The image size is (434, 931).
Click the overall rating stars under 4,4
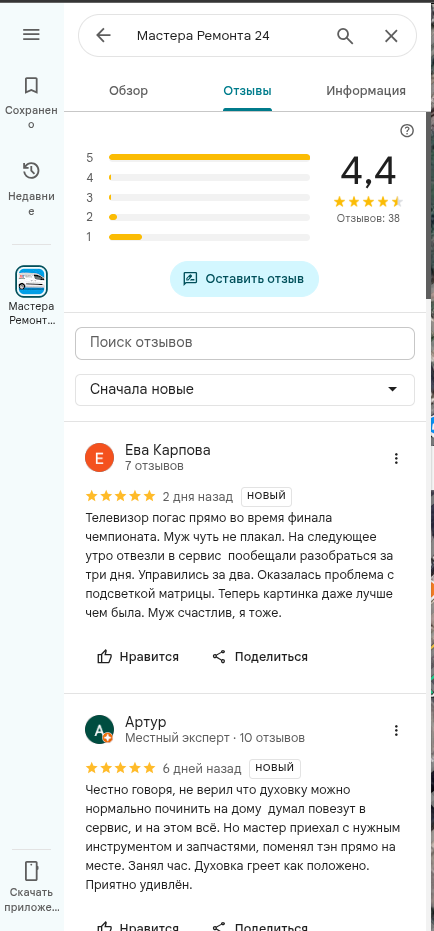coord(368,201)
